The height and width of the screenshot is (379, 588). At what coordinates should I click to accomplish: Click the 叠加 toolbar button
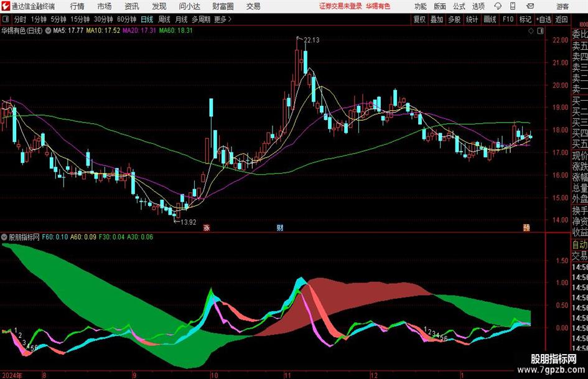[437, 19]
